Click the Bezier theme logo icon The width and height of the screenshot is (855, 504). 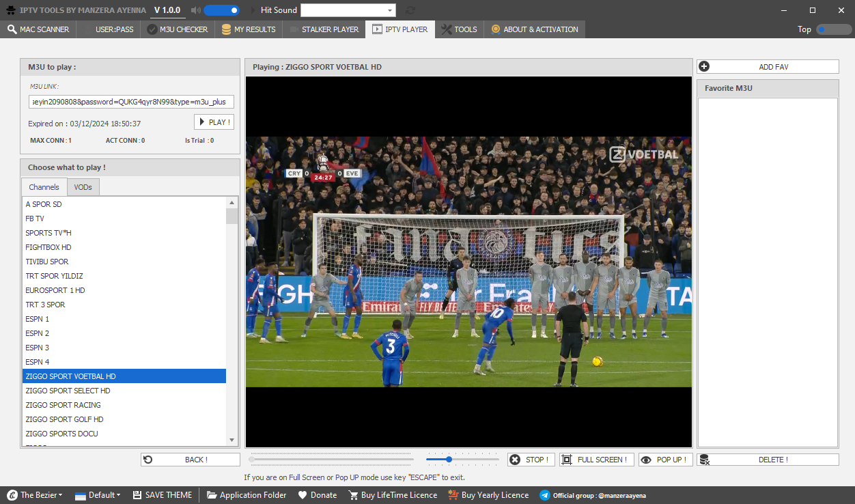point(12,495)
